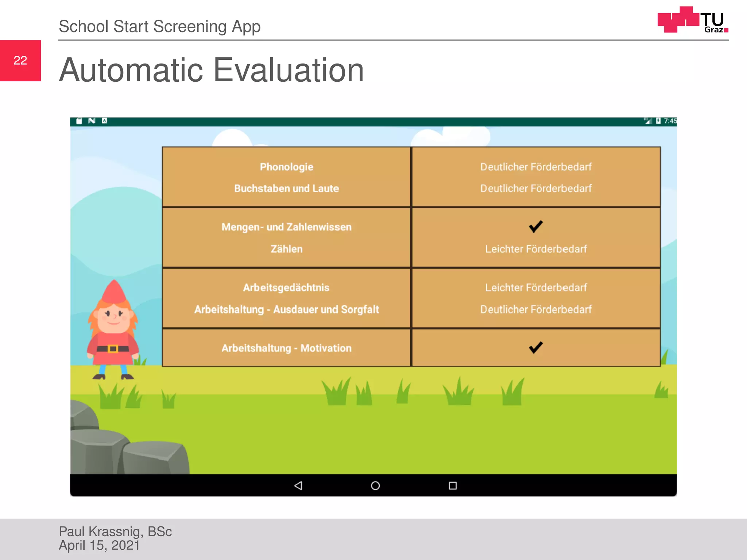Screen dimensions: 747x560
Task: Tap the Android recent apps square
Action: pos(453,486)
